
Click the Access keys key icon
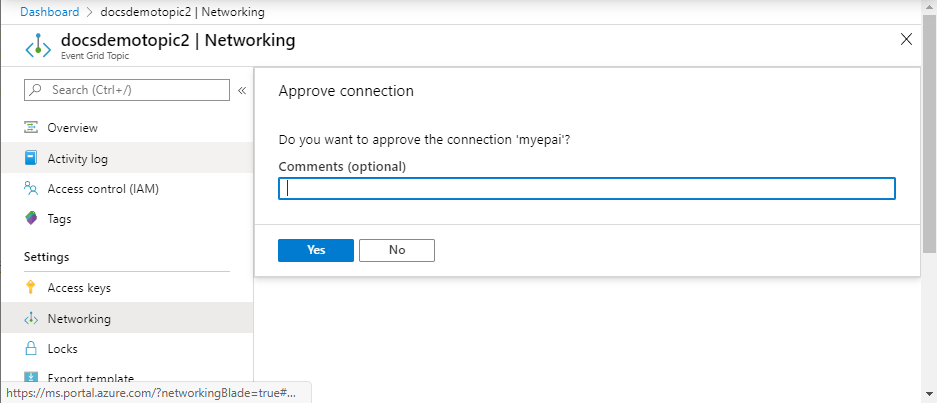click(x=31, y=288)
